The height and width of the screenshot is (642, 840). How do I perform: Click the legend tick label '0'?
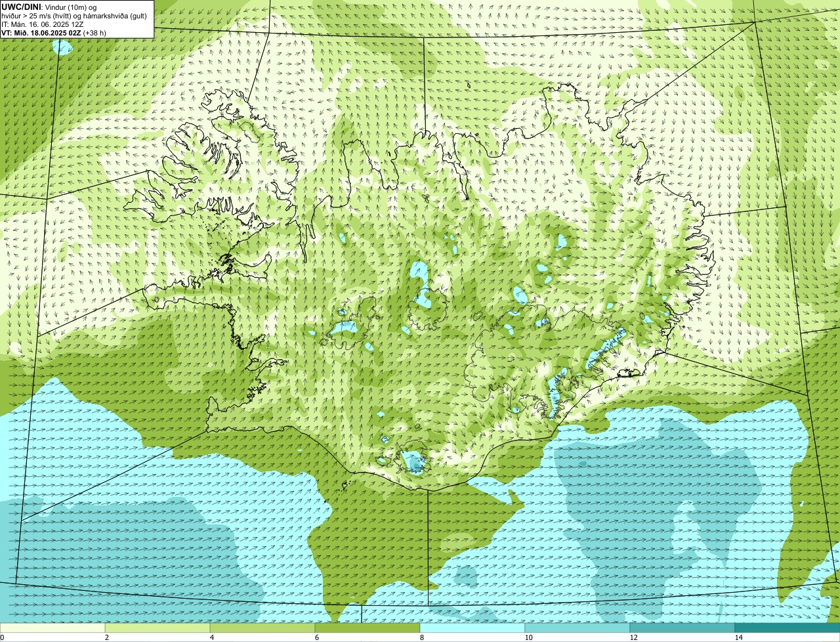(x=2, y=637)
